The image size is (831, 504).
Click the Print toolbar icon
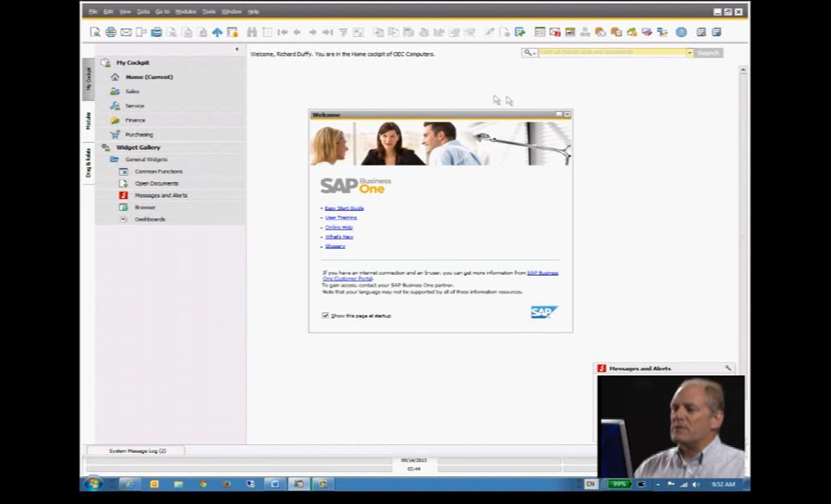(x=111, y=32)
